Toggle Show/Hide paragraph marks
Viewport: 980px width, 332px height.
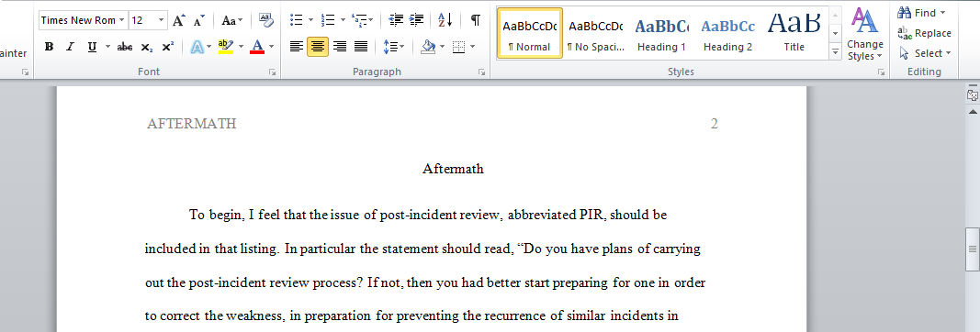(x=476, y=20)
